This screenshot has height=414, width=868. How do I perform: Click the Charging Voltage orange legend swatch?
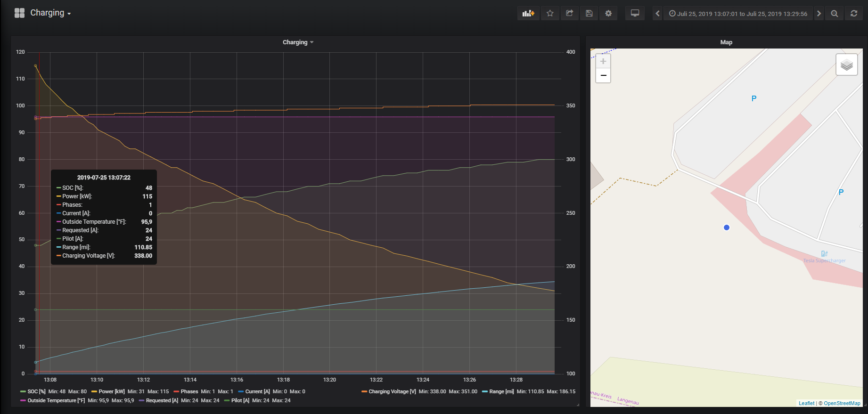[364, 391]
